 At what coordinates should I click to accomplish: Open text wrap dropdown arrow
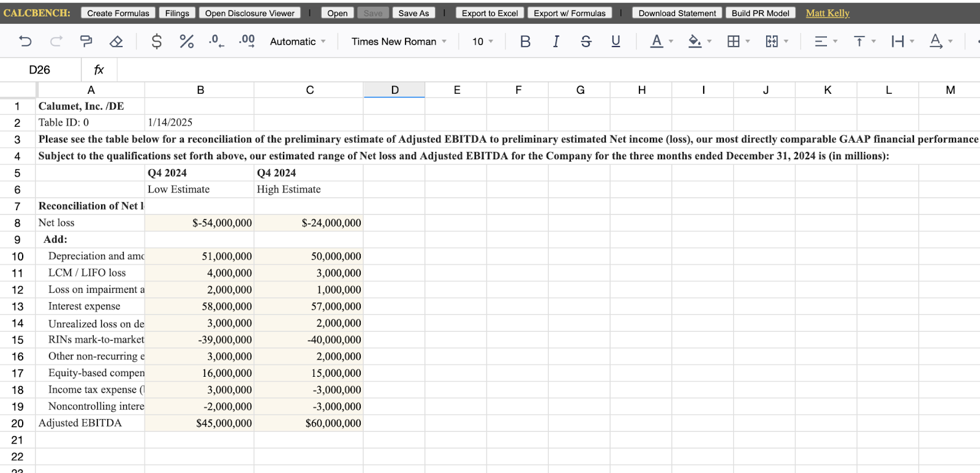coord(912,41)
